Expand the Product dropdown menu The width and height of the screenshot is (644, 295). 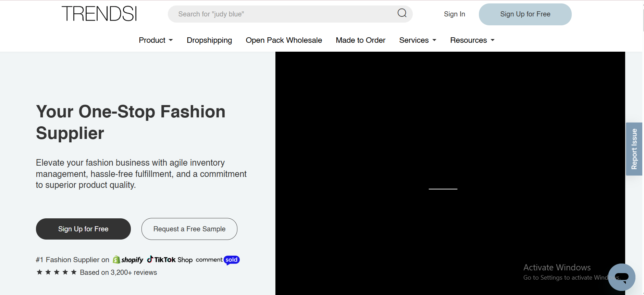click(x=156, y=40)
